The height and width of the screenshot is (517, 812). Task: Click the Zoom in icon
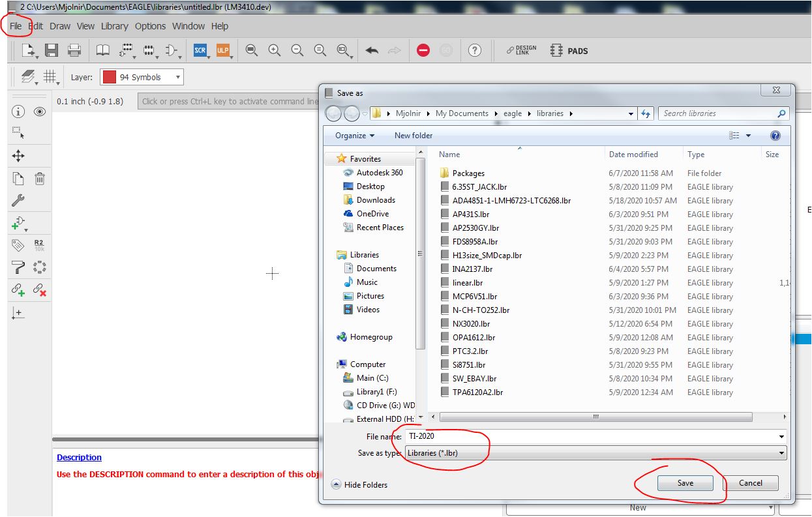click(275, 50)
